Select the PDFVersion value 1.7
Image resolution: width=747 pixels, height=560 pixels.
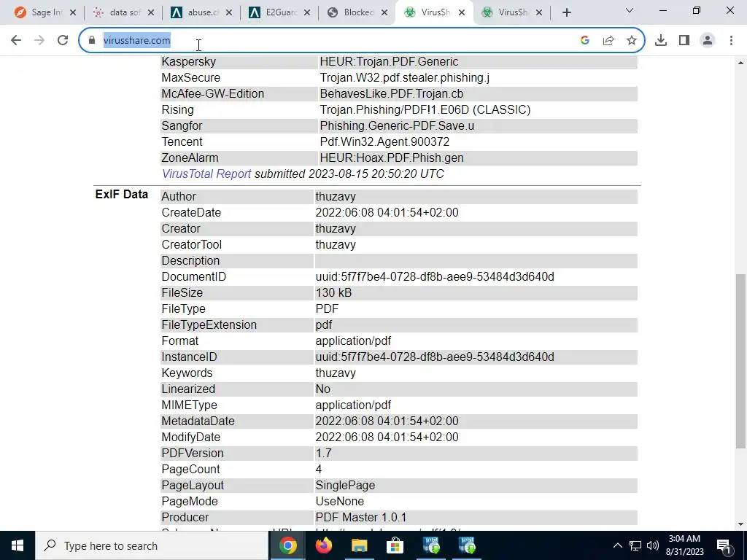(x=323, y=454)
